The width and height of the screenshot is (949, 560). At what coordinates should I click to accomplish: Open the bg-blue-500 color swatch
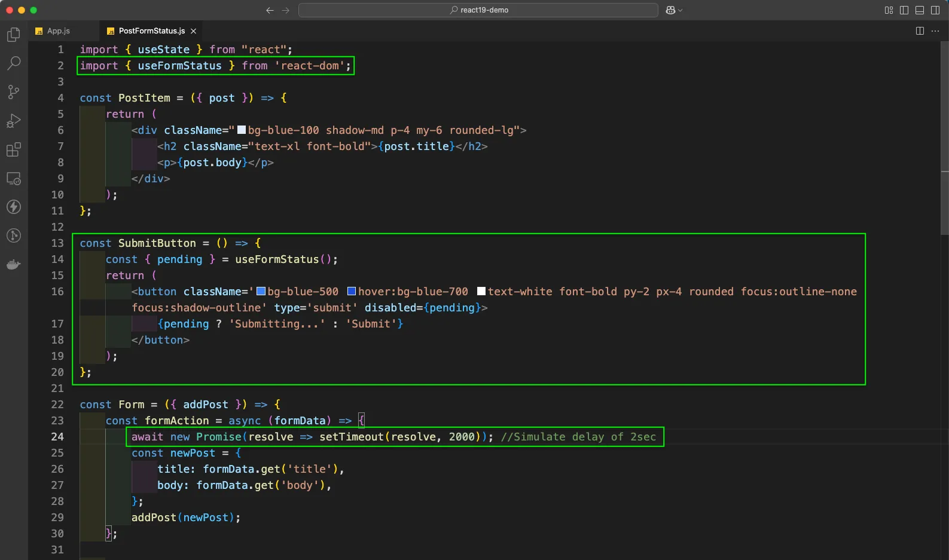pyautogui.click(x=261, y=291)
